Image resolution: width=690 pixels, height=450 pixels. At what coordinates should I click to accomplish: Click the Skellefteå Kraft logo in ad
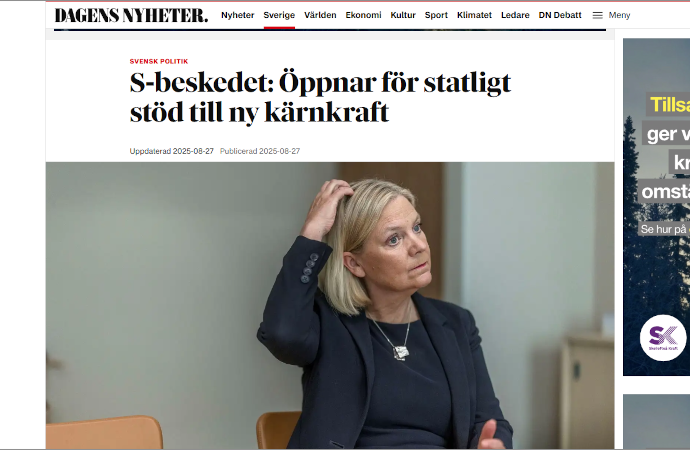pos(663,337)
